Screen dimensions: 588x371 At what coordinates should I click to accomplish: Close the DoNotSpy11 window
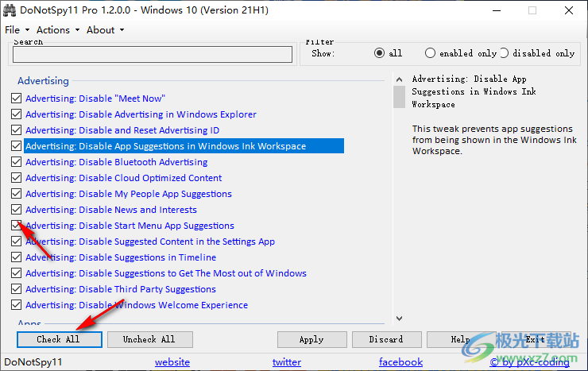pos(569,10)
